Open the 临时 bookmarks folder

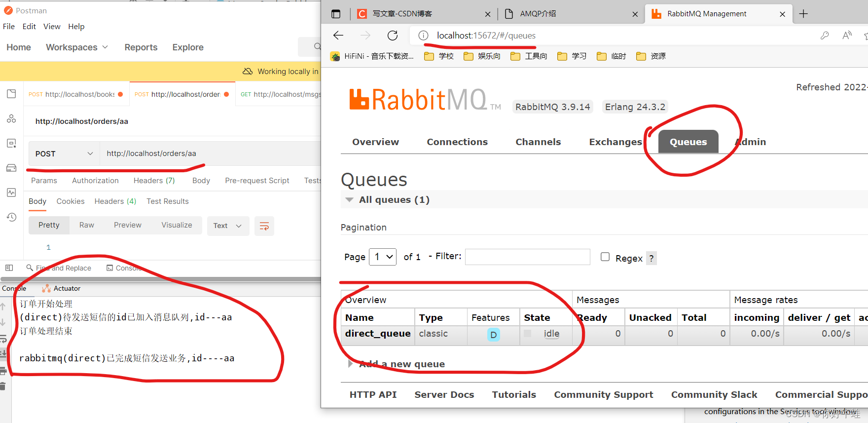pyautogui.click(x=611, y=56)
